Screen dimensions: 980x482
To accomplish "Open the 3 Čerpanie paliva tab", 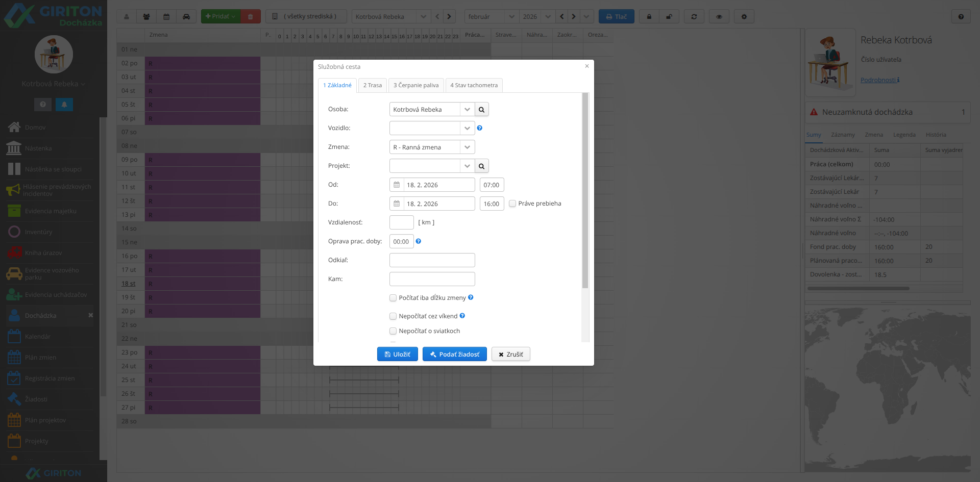I will coord(415,85).
